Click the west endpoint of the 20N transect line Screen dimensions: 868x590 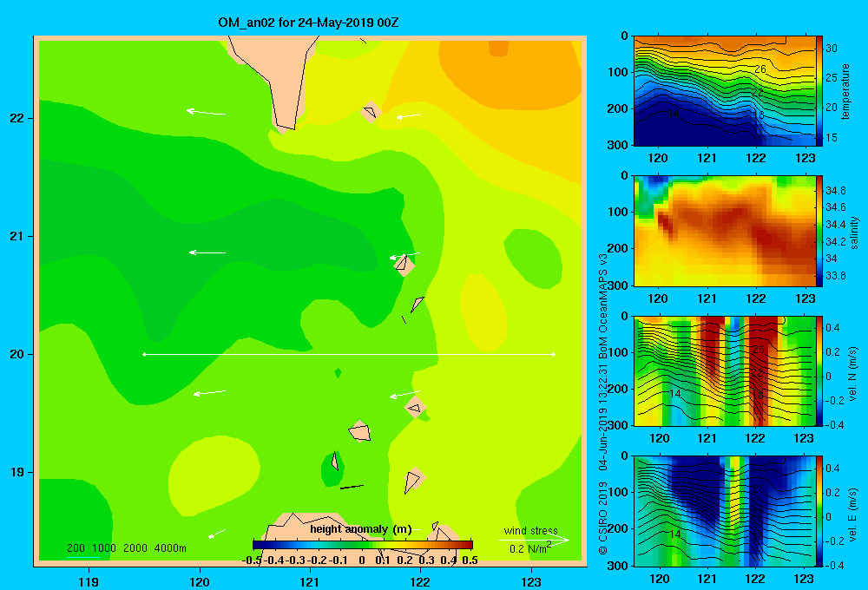coord(144,354)
